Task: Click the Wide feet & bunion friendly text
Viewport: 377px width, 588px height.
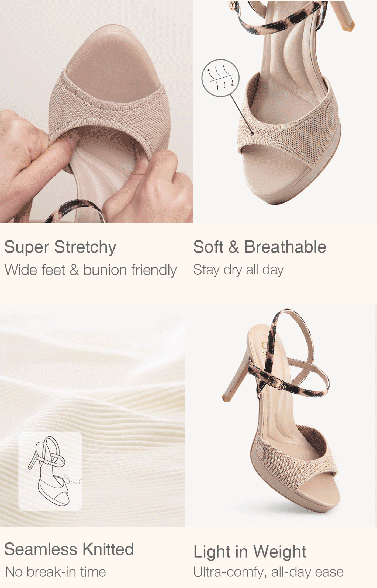Action: (91, 270)
